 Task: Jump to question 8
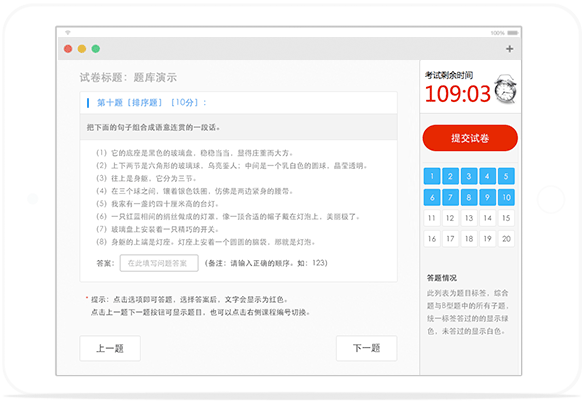click(469, 197)
